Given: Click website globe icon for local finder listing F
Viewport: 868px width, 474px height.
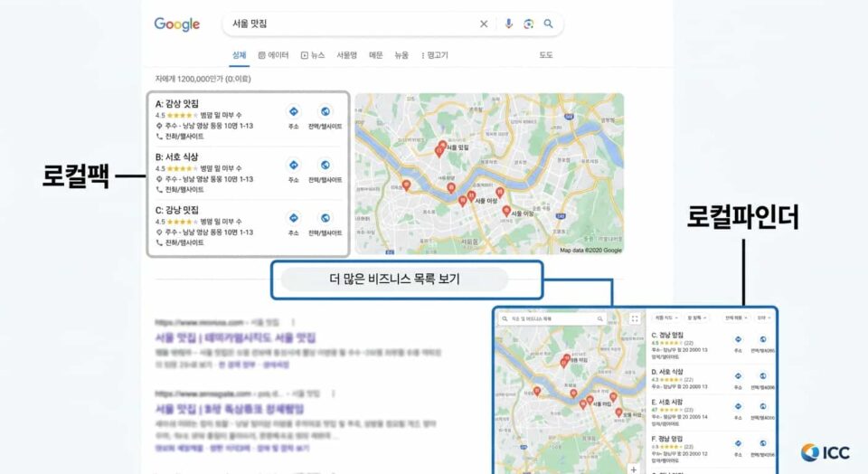Looking at the screenshot, I should click(763, 443).
